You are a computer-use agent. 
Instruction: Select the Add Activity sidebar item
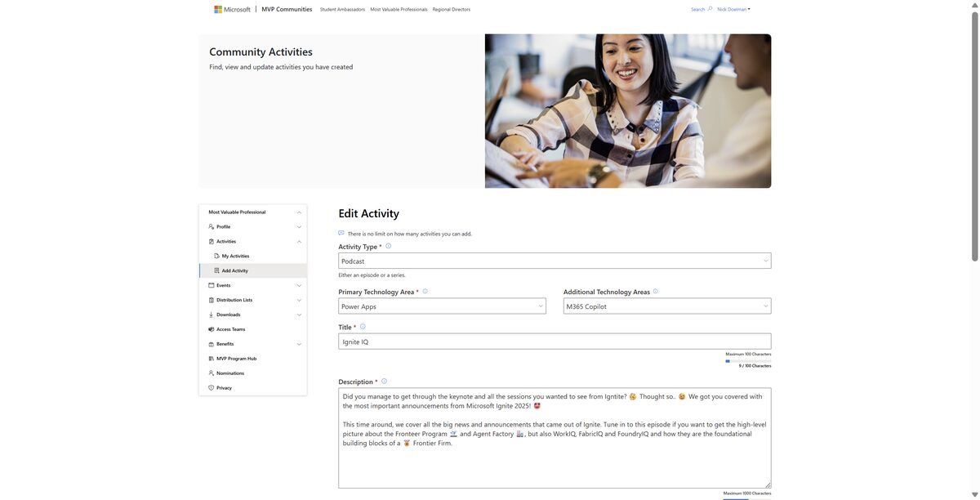pos(253,270)
